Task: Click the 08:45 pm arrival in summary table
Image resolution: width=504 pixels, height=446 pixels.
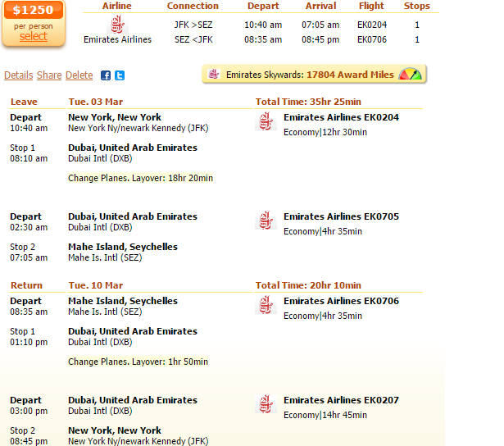Action: click(320, 39)
